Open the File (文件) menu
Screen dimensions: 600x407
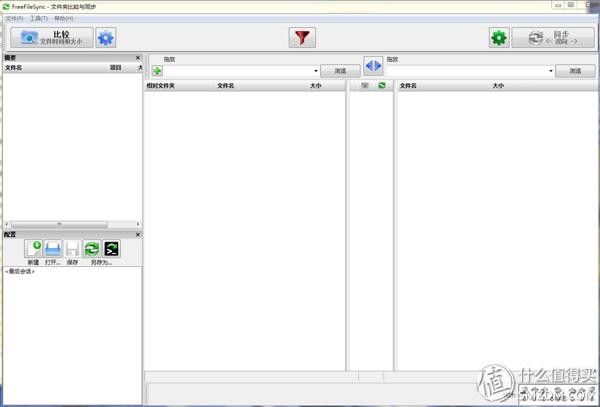tap(14, 18)
